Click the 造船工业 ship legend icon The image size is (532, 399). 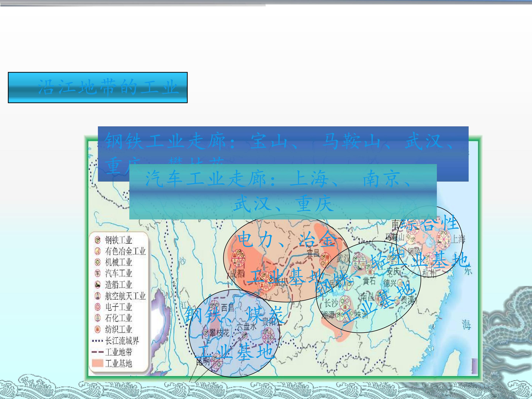97,285
